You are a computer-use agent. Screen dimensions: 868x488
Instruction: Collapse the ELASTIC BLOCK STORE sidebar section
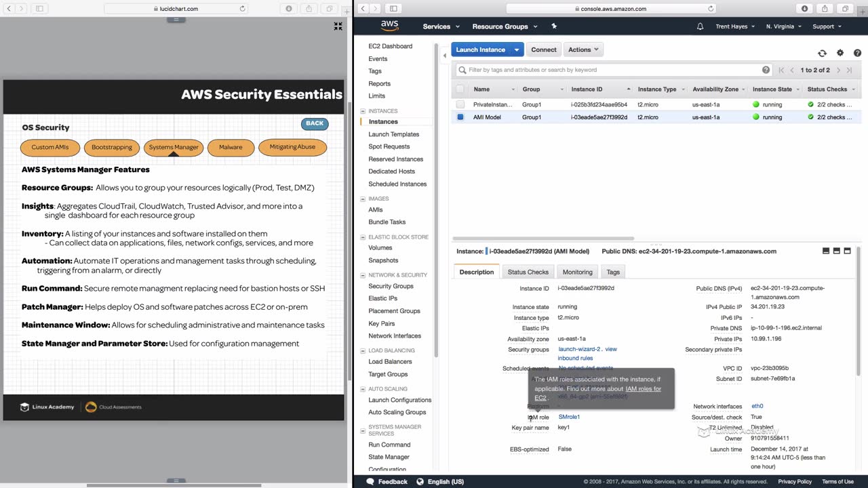pos(363,237)
